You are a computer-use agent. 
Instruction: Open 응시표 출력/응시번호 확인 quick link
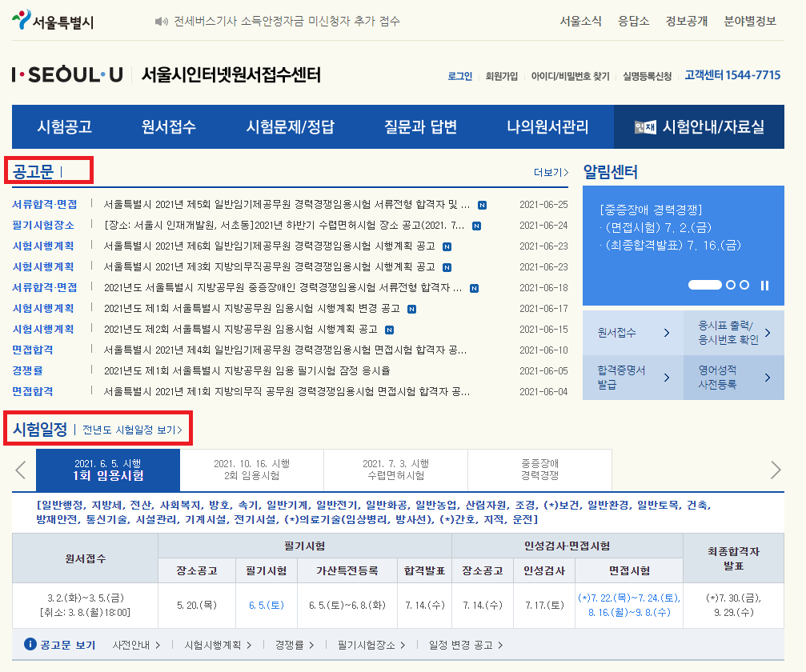point(734,333)
